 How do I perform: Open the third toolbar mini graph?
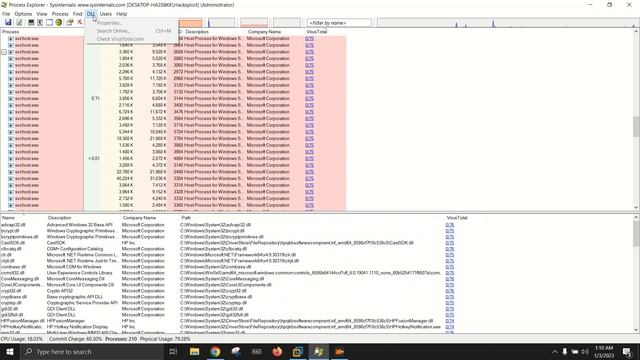254,23
